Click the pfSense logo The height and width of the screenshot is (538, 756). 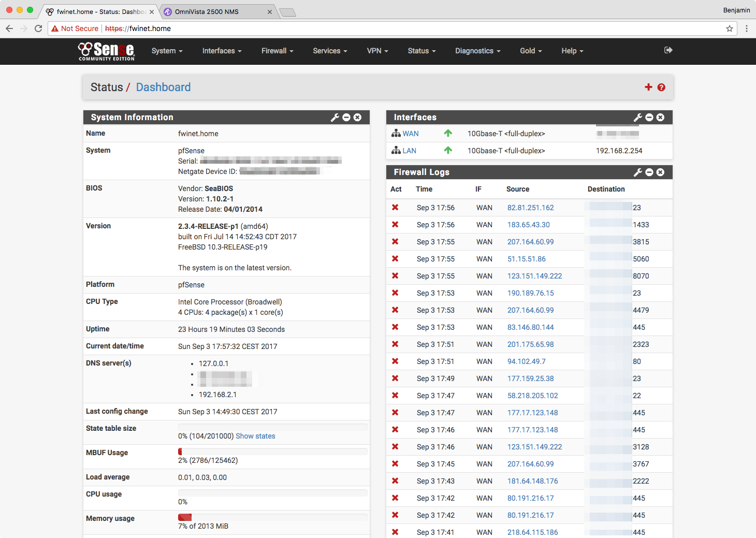(106, 51)
